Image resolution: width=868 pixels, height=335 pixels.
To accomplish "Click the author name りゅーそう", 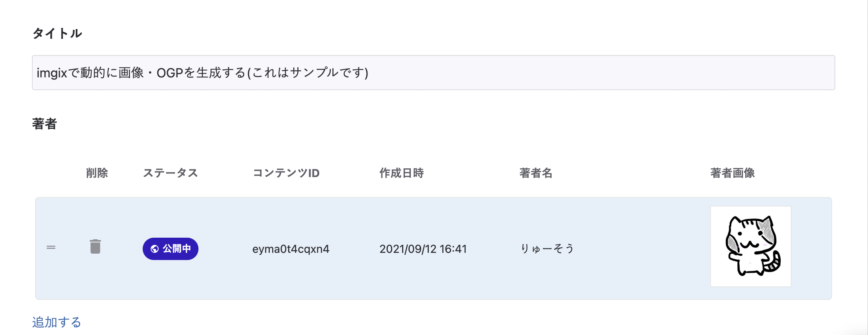I will coord(547,249).
